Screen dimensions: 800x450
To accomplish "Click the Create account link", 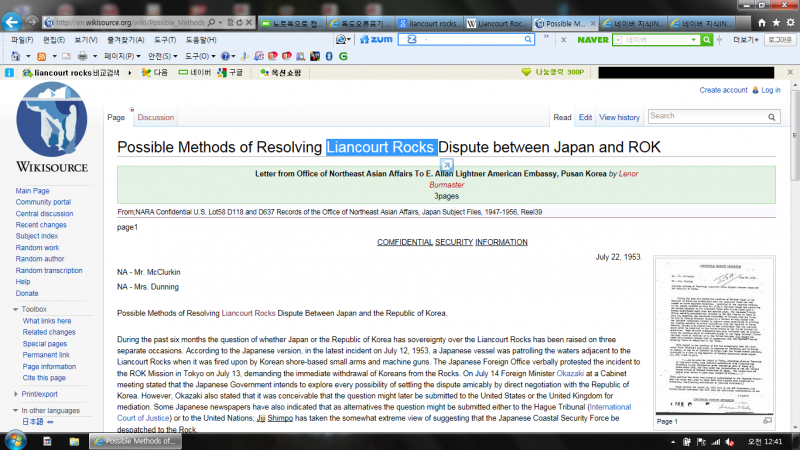I will pos(723,90).
